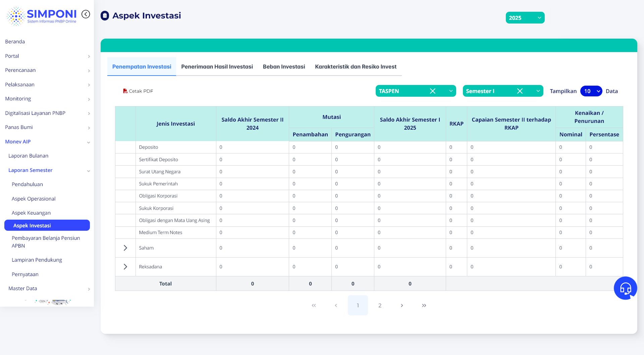Click the Medium Term Notes row label
Viewport: 644px width, 355px height.
(x=160, y=232)
